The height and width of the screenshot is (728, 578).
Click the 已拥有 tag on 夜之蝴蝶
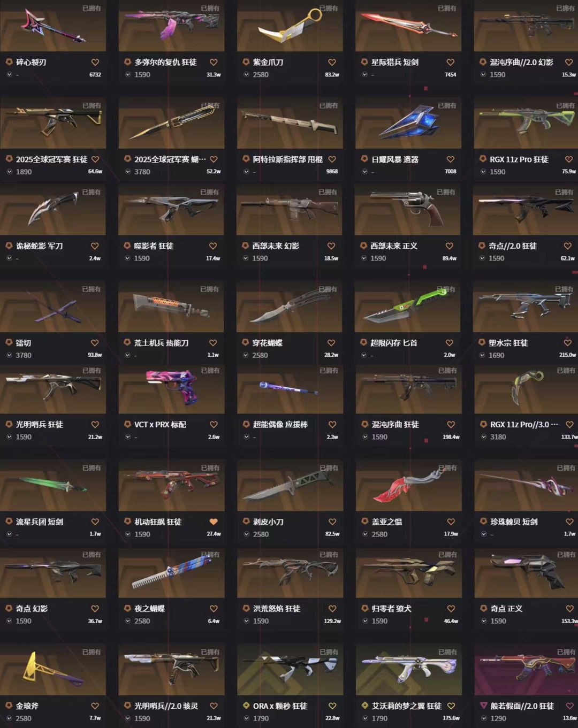click(x=210, y=555)
